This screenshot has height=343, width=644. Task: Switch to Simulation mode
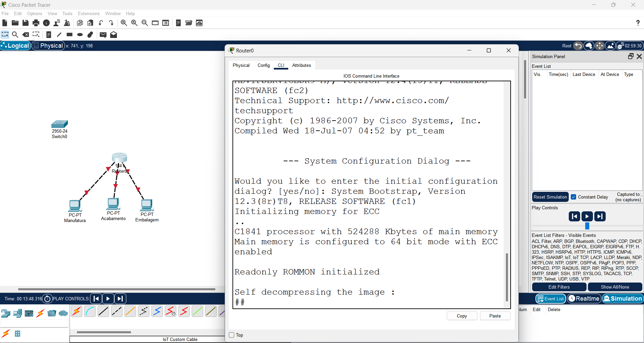622,298
